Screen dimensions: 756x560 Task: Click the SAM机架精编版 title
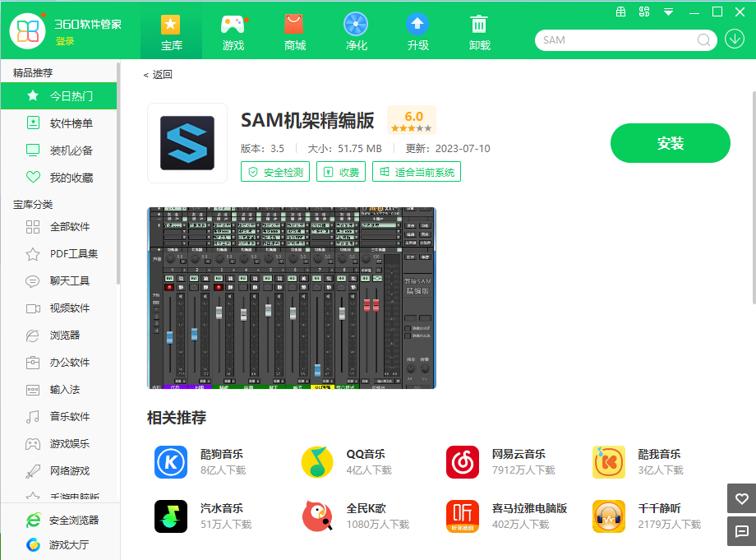[307, 120]
